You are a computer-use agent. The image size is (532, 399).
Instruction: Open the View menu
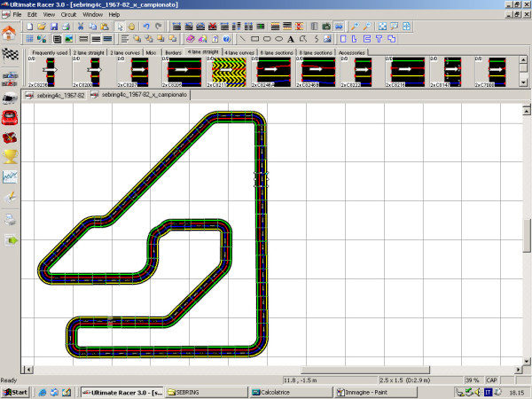(x=49, y=15)
